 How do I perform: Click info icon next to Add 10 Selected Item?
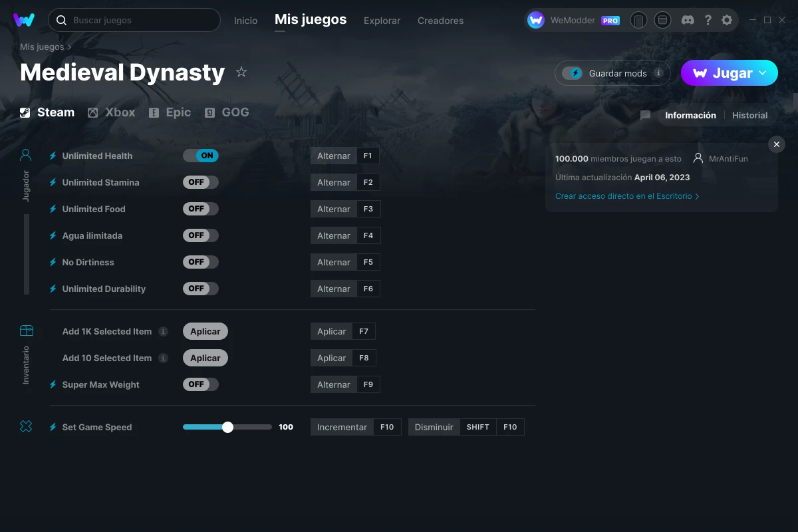coord(163,358)
